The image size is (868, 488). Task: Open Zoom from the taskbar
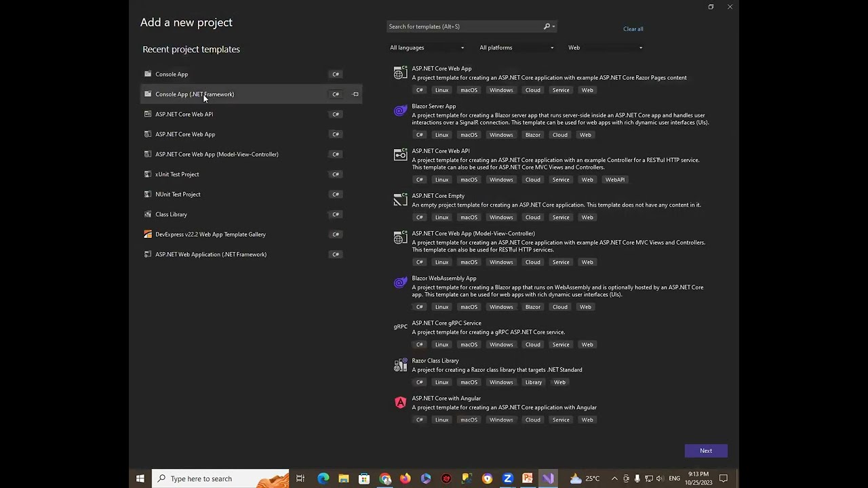(x=507, y=479)
